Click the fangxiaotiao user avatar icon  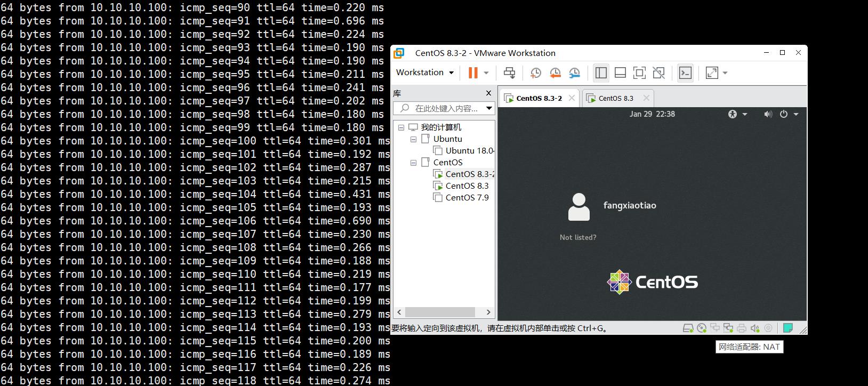click(x=579, y=207)
